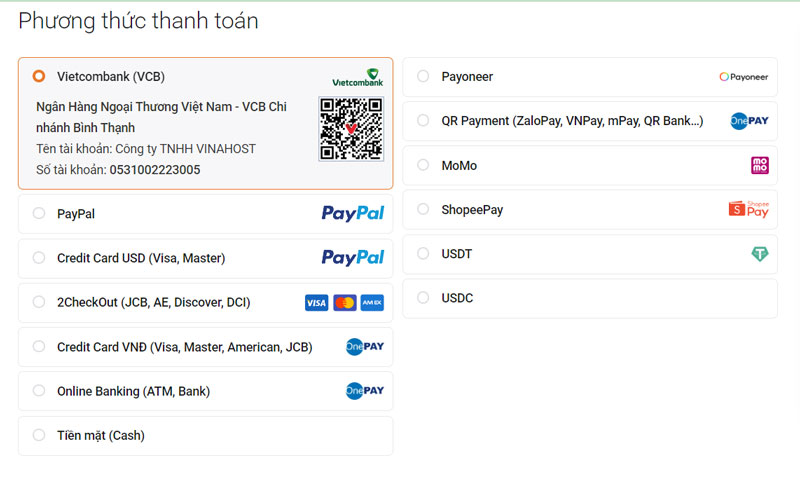Click the OnePay logo beside Online Banking
The width and height of the screenshot is (800, 478).
pos(364,391)
